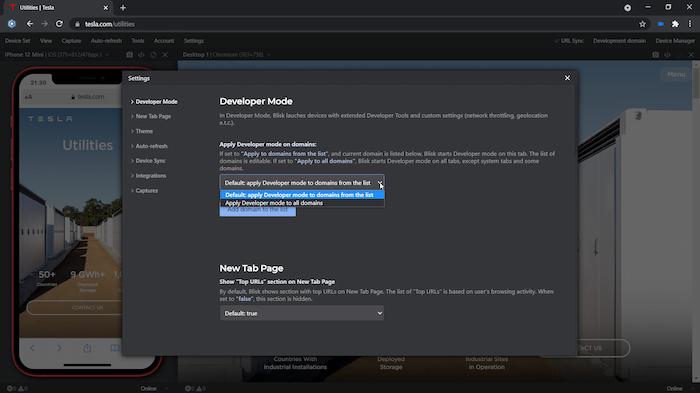Toggle the URL Sync option
Screen dimensions: 700x393
[569, 41]
